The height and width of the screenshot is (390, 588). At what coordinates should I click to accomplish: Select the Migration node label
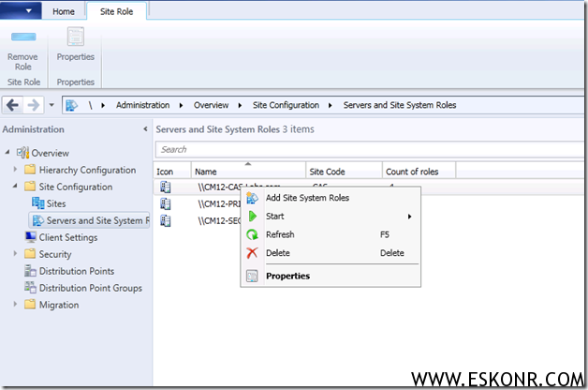point(59,305)
